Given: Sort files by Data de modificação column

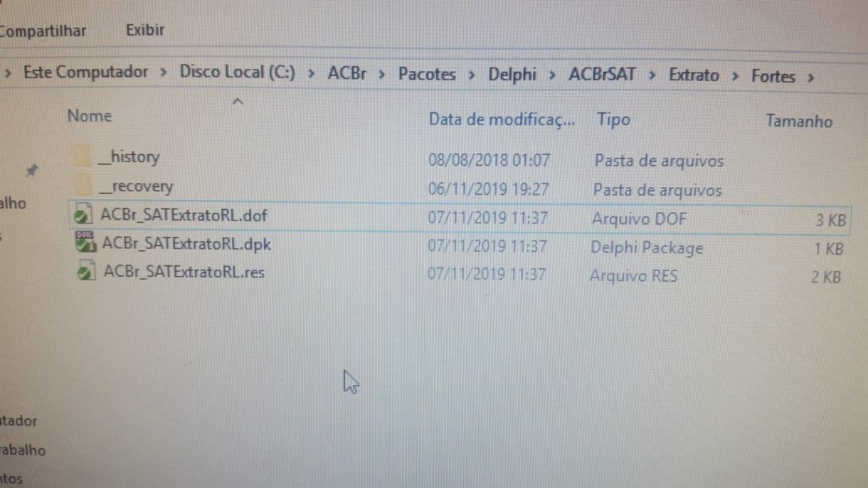Looking at the screenshot, I should [502, 120].
